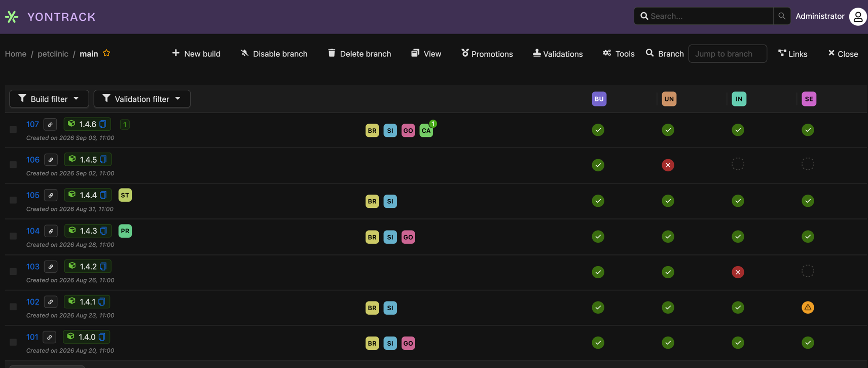Open link icon for build 107
Screen dimensions: 868x368
pos(50,124)
